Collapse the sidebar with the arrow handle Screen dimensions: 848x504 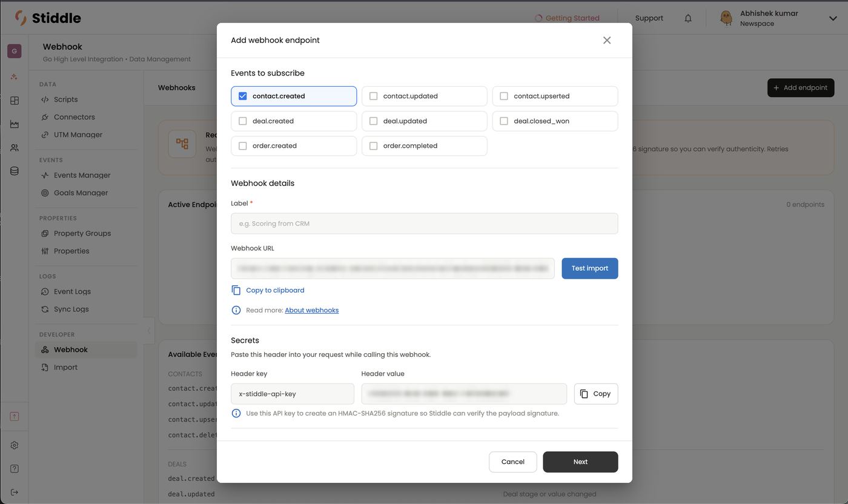(149, 331)
